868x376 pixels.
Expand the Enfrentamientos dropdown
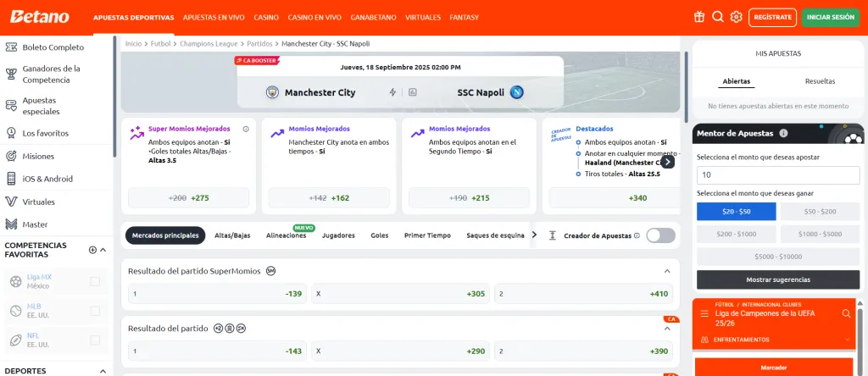coord(849,340)
